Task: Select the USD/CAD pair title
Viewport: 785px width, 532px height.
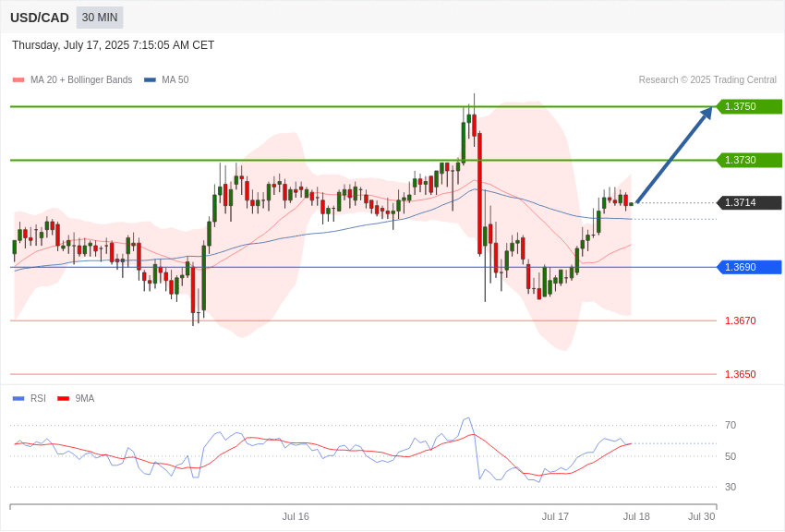Action: [40, 18]
